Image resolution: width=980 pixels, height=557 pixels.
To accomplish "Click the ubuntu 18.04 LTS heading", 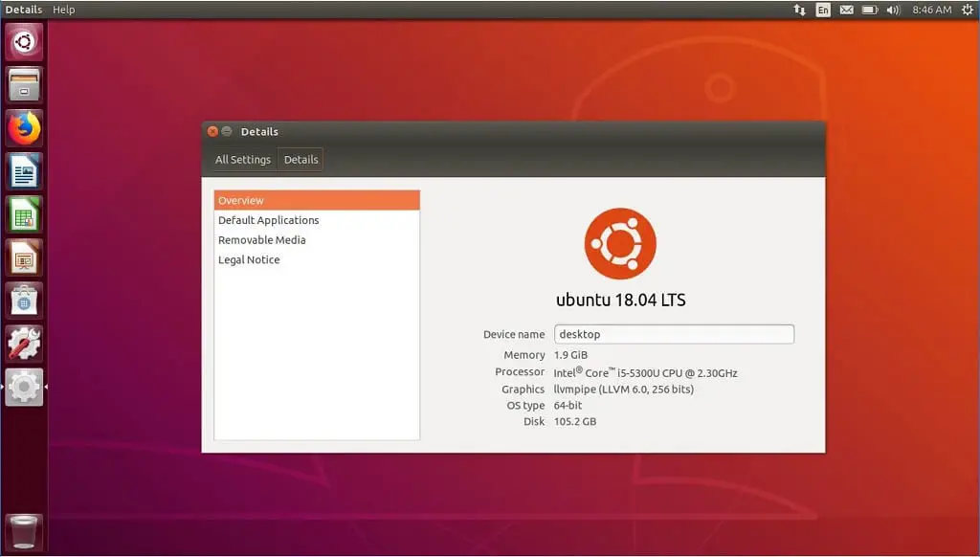I will (620, 301).
